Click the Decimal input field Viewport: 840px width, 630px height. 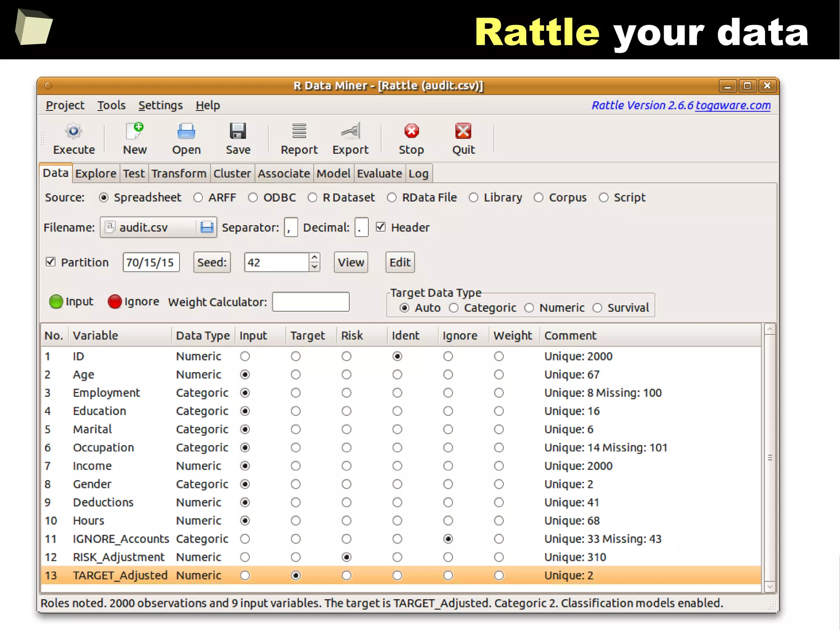click(x=361, y=227)
